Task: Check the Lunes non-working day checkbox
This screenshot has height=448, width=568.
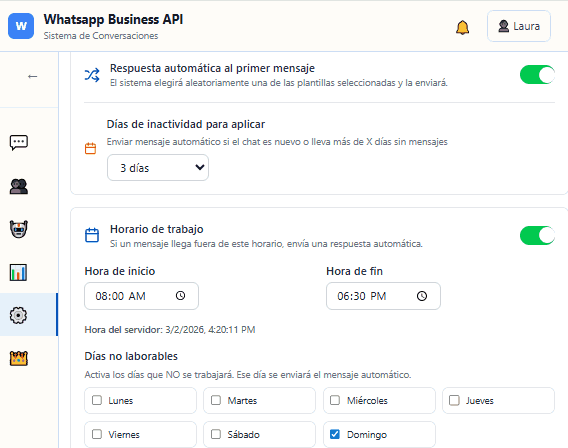Action: pos(97,400)
